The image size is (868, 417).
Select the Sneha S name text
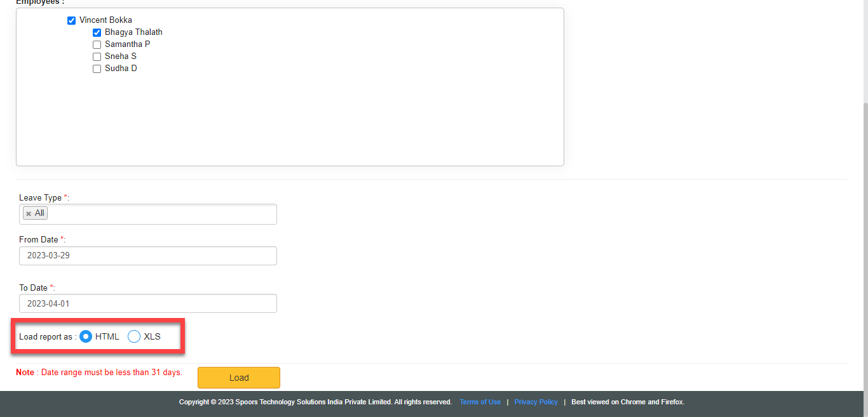(x=120, y=56)
